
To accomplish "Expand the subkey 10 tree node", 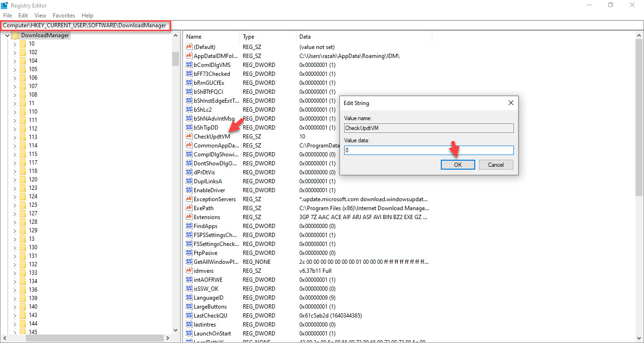I will [15, 44].
